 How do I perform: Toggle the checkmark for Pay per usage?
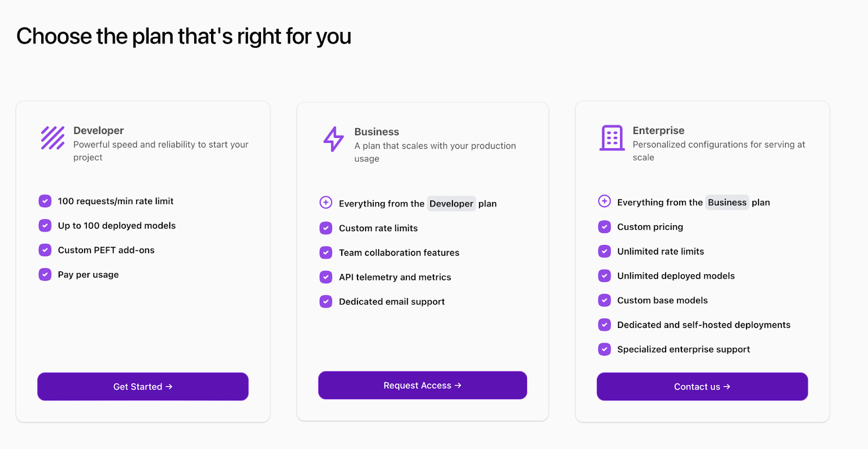pyautogui.click(x=44, y=274)
